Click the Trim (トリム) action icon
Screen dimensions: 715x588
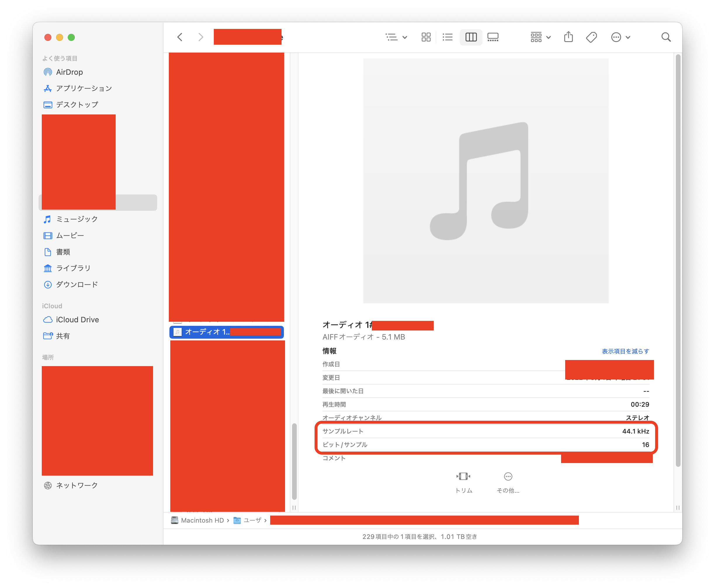click(x=463, y=476)
